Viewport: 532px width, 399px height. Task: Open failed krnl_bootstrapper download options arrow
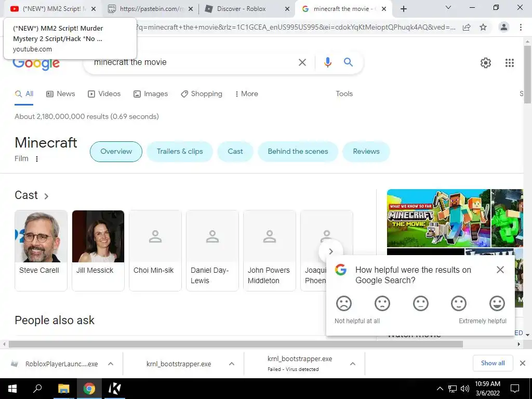click(353, 364)
